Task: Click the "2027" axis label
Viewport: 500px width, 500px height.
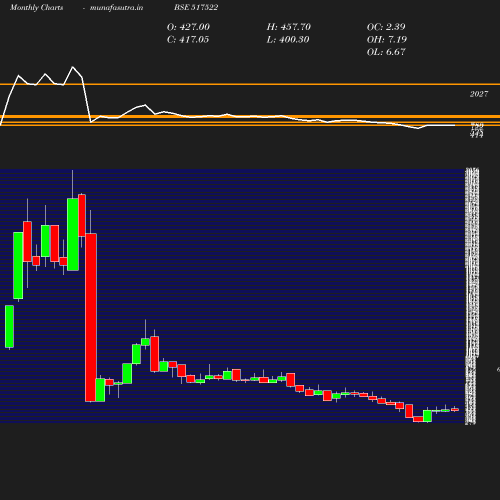Action: coord(479,94)
